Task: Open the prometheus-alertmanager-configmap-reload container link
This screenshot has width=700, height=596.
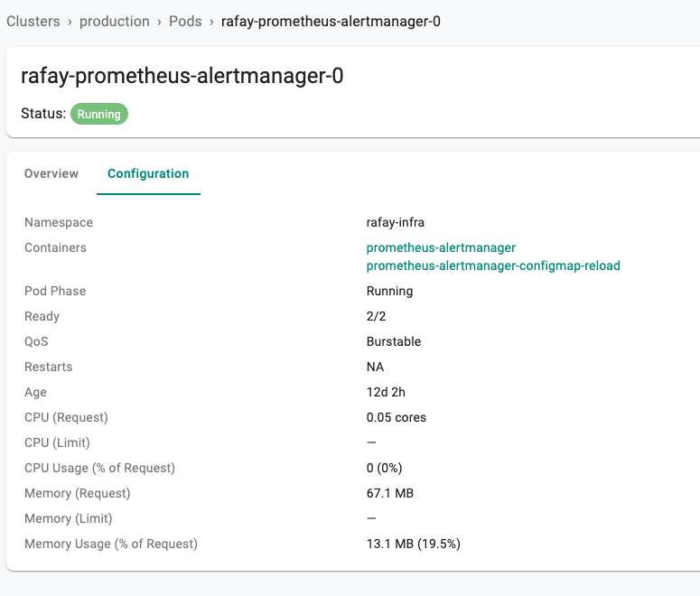Action: click(493, 265)
